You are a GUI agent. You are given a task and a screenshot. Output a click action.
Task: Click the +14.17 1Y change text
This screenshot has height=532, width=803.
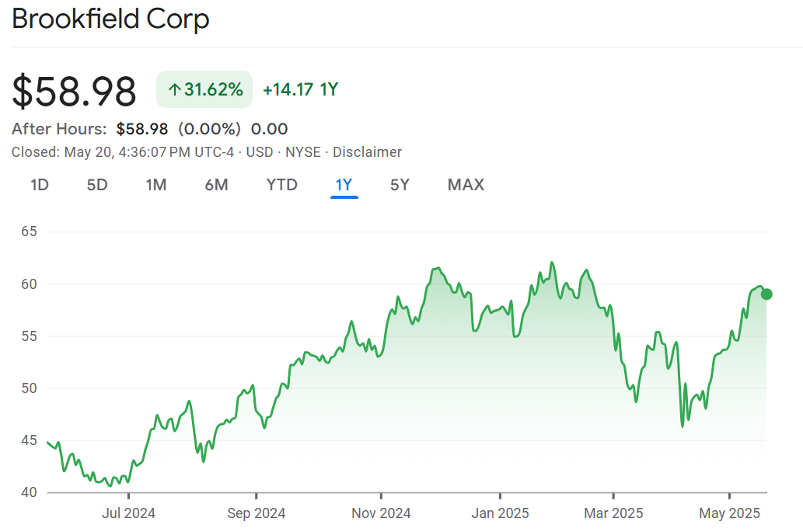[300, 89]
